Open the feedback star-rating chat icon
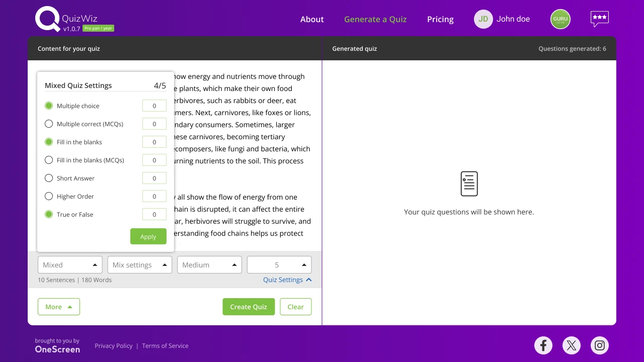Screen dimensions: 644x362 599,19
